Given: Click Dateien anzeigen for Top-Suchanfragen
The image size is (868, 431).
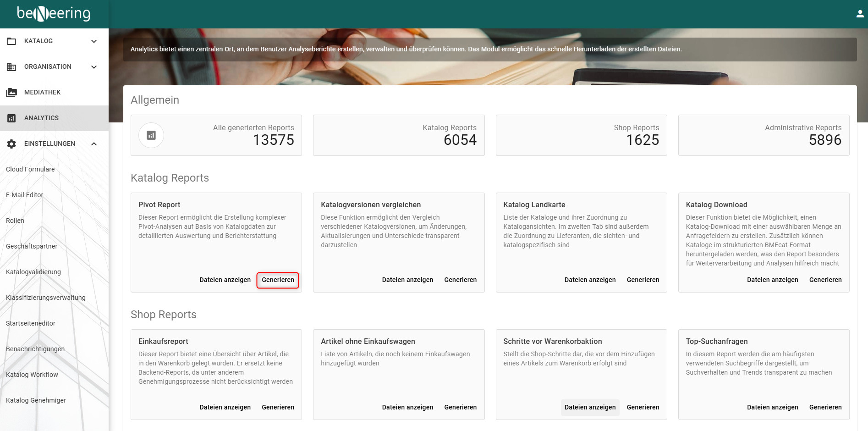Looking at the screenshot, I should (772, 408).
